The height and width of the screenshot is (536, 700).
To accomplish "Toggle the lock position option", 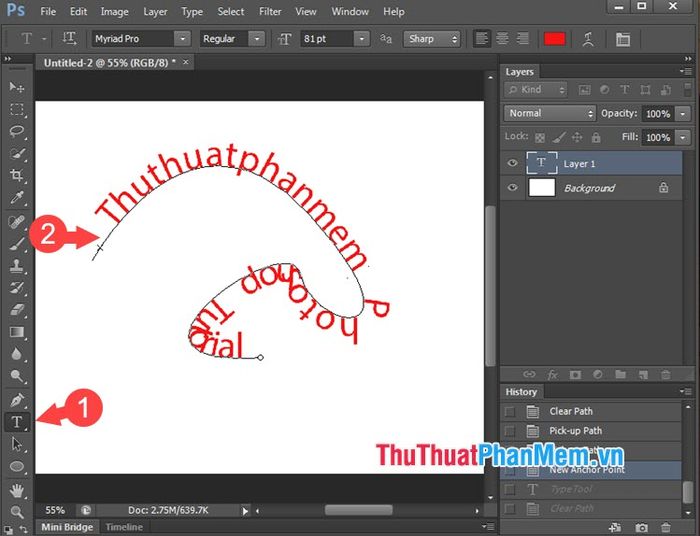I will click(x=577, y=137).
